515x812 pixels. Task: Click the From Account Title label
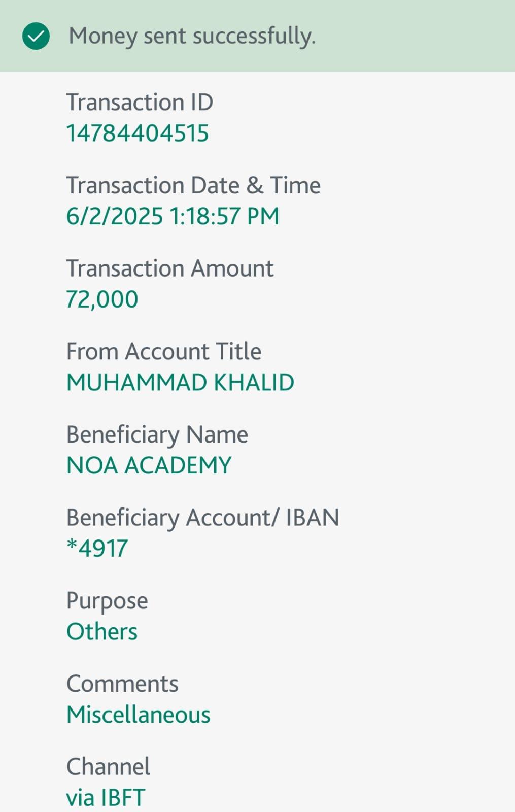tap(164, 351)
